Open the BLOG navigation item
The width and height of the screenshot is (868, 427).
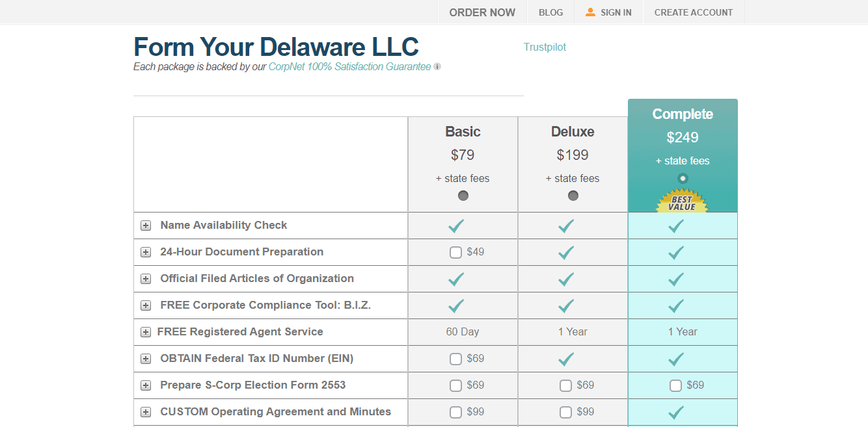tap(550, 12)
